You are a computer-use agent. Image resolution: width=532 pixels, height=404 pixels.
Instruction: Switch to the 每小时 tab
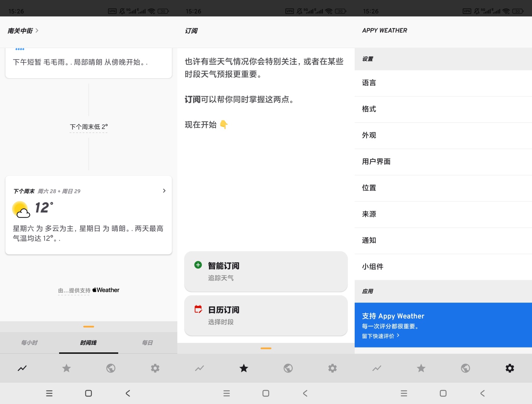(x=30, y=343)
